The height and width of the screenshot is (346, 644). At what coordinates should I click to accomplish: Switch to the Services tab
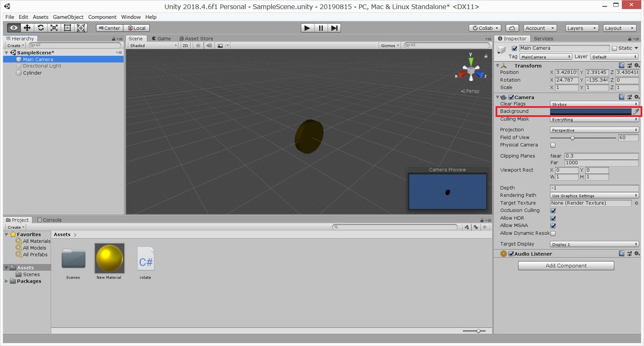(x=543, y=39)
